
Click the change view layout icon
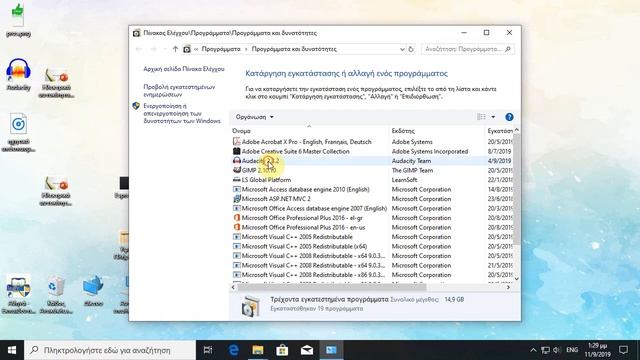point(482,117)
